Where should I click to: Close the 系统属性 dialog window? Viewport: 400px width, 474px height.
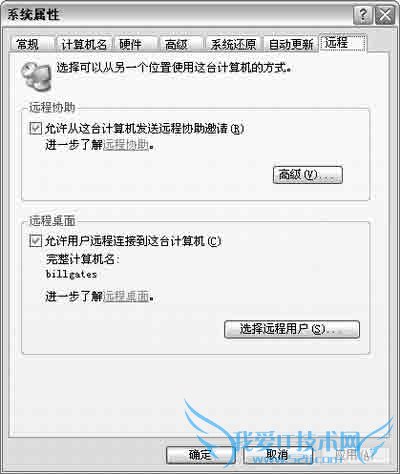point(385,15)
